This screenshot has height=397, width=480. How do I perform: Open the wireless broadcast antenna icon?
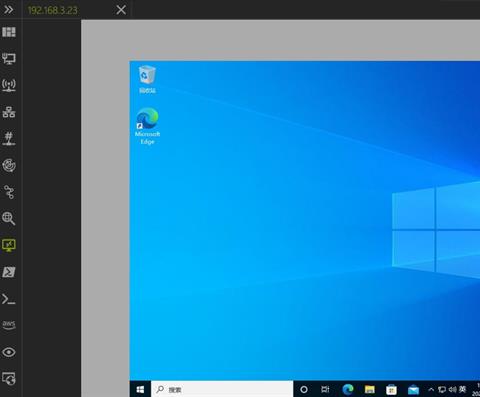(9, 85)
